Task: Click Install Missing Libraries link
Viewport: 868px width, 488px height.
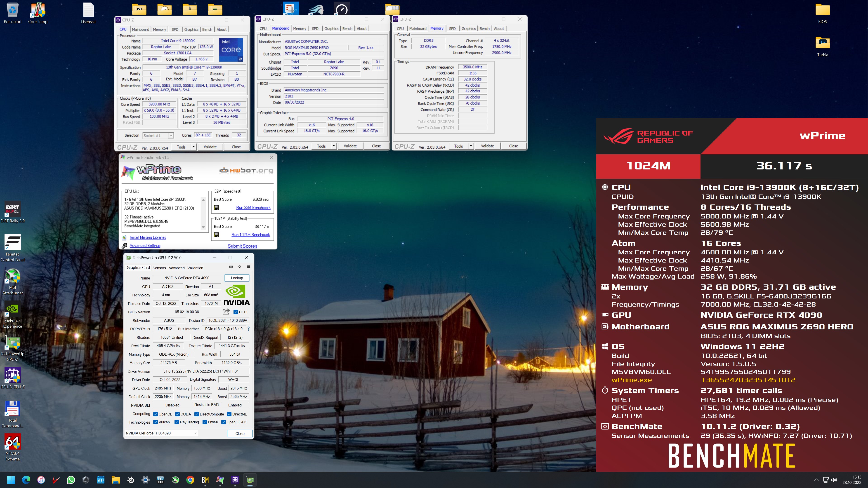Action: [x=148, y=237]
